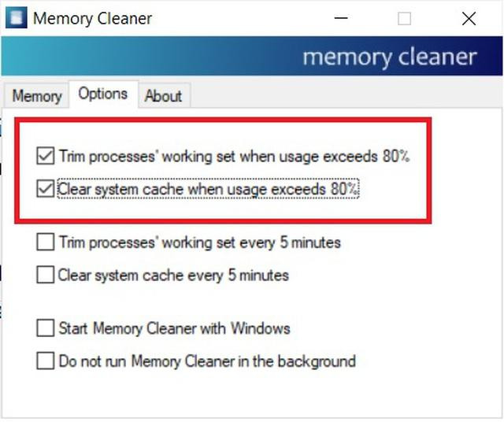This screenshot has height=422, width=504.
Task: Click the grayed-out maximize window button
Action: 405,18
